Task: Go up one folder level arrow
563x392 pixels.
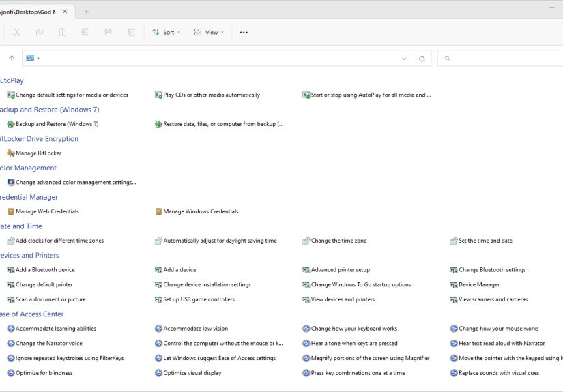Action: [x=12, y=58]
